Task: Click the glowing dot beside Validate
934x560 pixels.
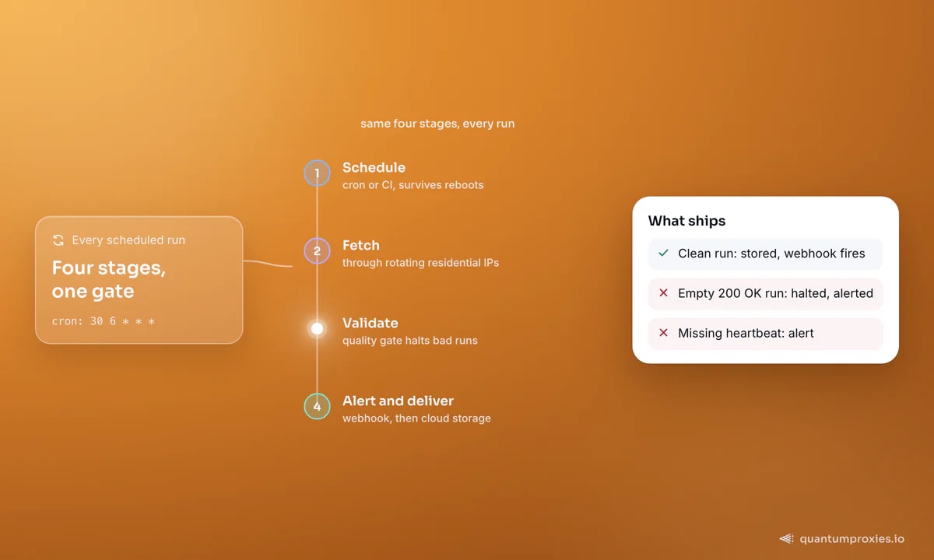Action: click(x=317, y=328)
